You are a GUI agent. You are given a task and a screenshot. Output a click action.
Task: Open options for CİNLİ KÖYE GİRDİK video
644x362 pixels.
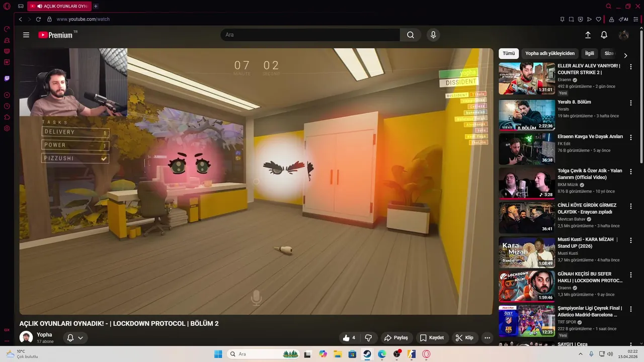click(630, 206)
